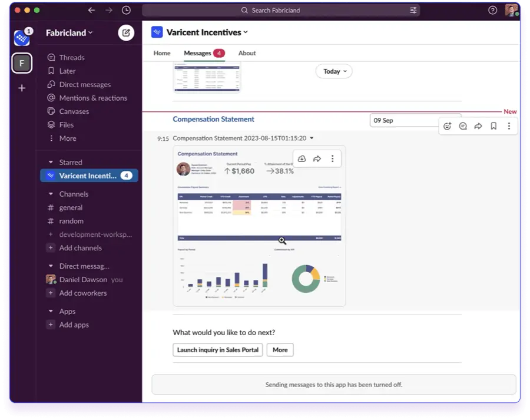530x420 pixels.
Task: Collapse the Direct messages section
Action: [51, 266]
